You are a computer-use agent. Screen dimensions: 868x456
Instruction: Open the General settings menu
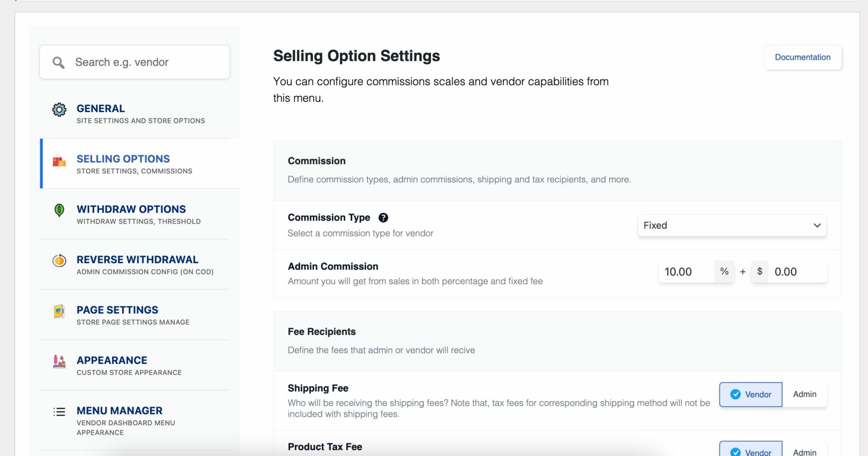coord(135,113)
